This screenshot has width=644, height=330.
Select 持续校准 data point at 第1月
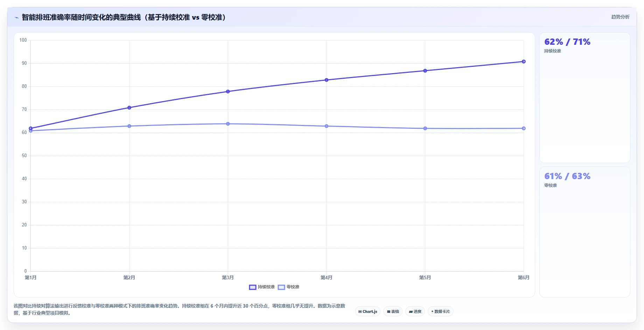pyautogui.click(x=31, y=128)
